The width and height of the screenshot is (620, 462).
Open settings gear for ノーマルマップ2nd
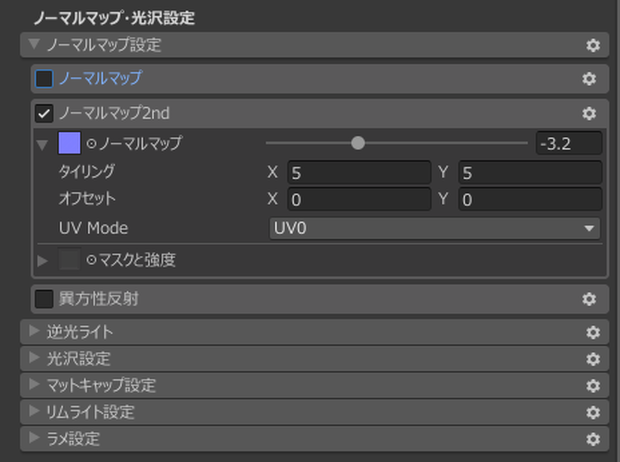[589, 114]
